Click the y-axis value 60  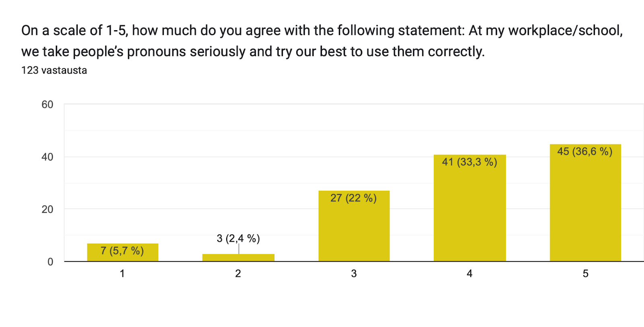47,105
